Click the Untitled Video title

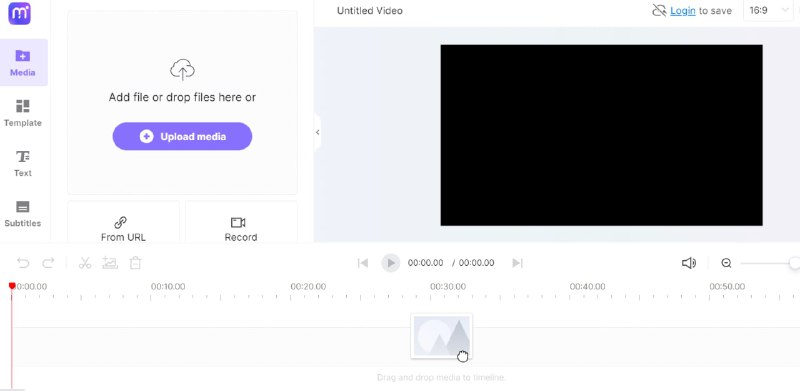(x=369, y=11)
